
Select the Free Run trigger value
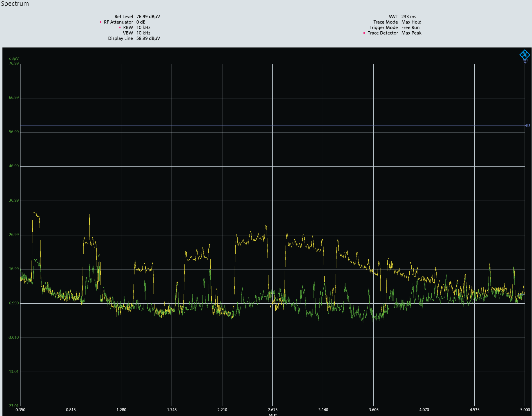coord(410,27)
